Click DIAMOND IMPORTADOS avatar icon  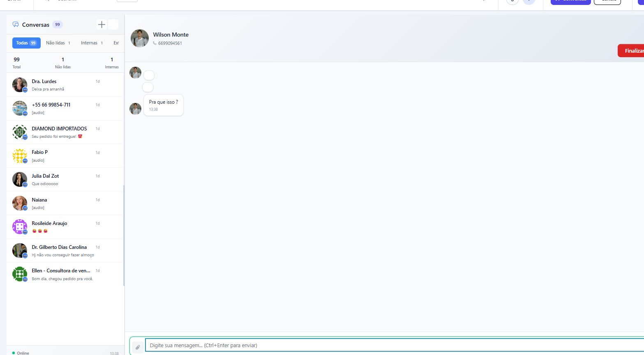tap(19, 132)
